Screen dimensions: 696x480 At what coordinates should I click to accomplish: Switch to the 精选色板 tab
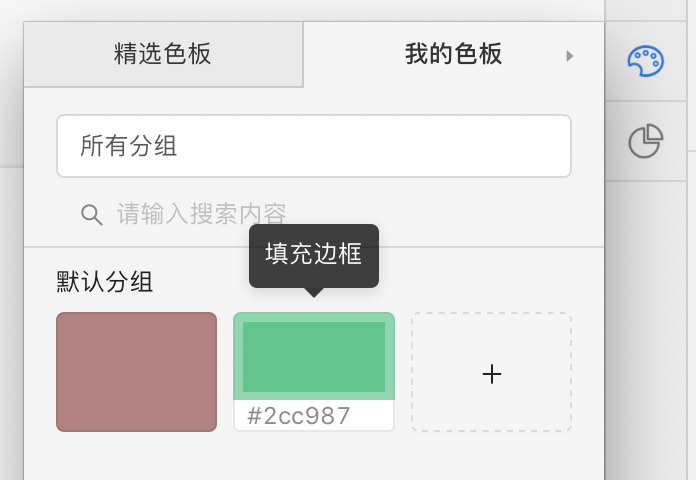163,54
